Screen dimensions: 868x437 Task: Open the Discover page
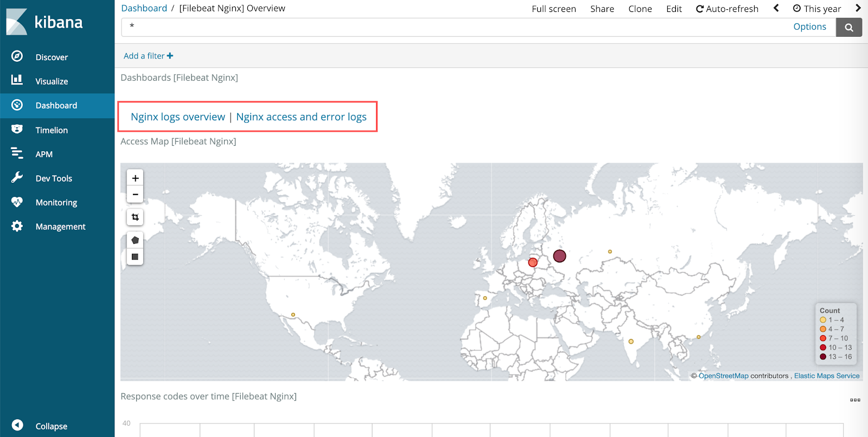52,57
